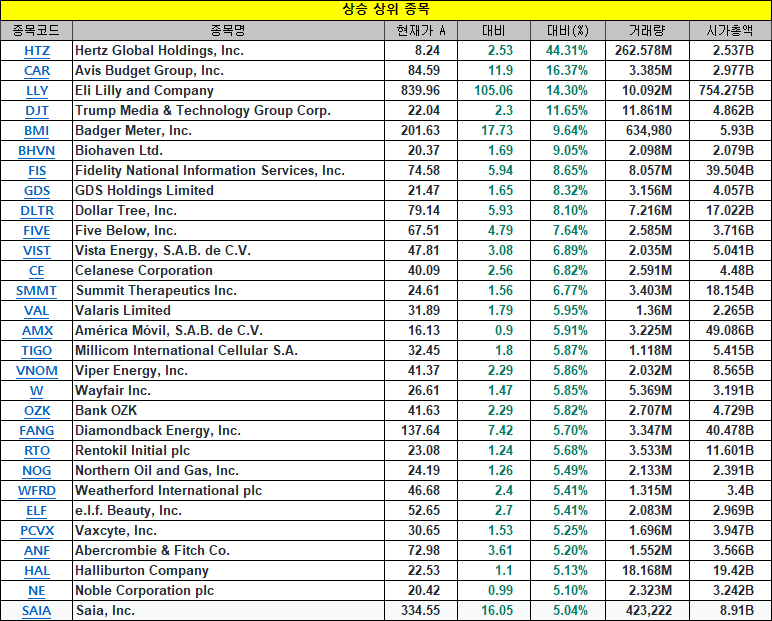
Task: Open the NE ticker link
Action: pyautogui.click(x=37, y=590)
